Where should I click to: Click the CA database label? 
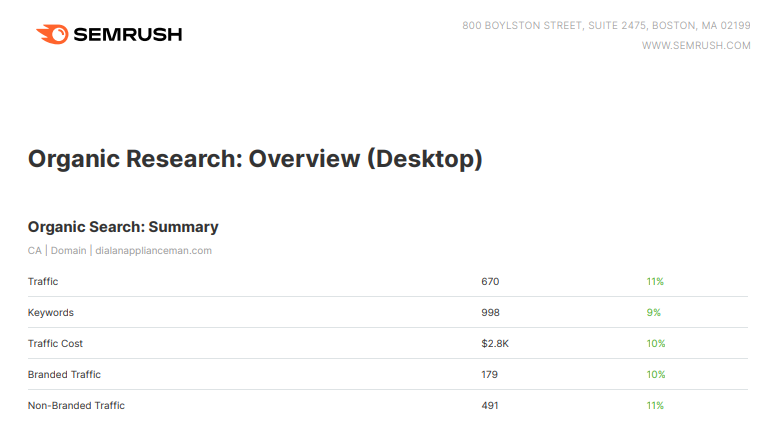34,251
